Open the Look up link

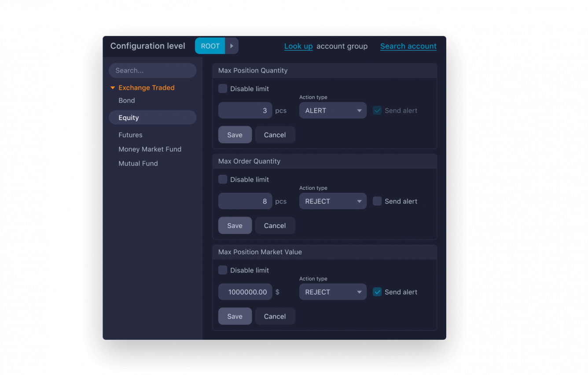pyautogui.click(x=298, y=46)
